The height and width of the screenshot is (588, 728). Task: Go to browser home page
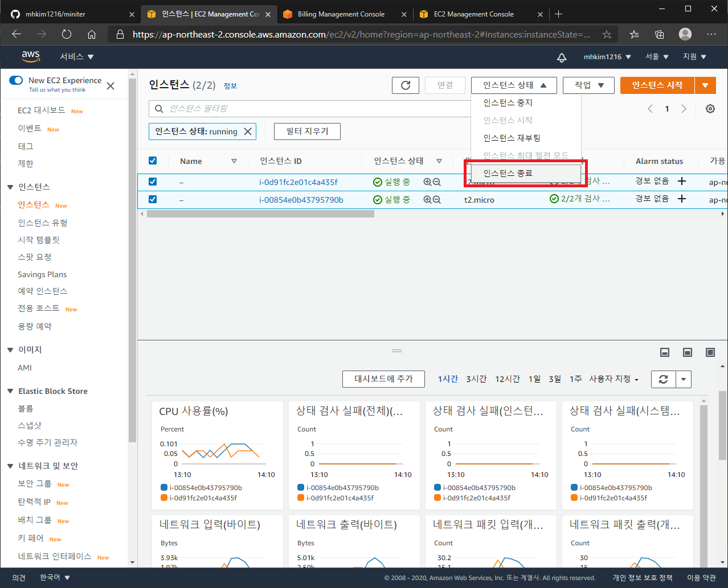pos(92,35)
